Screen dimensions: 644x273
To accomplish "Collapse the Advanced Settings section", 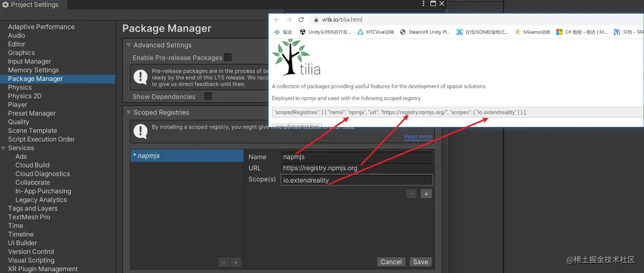I will (x=128, y=45).
